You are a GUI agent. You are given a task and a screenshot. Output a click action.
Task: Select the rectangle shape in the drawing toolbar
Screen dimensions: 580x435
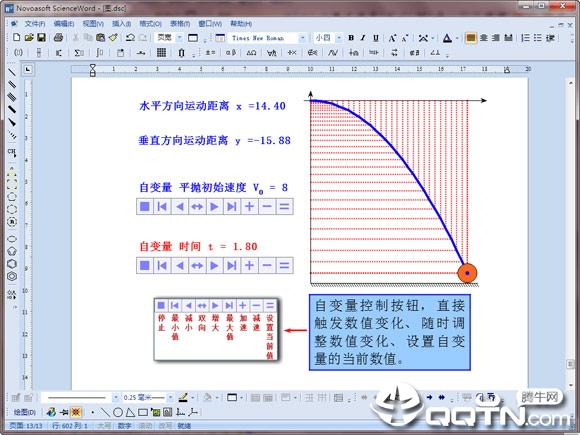tap(143, 412)
